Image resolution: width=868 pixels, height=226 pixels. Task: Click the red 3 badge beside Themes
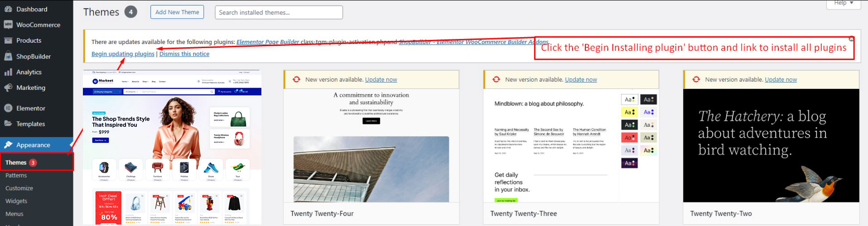click(33, 162)
